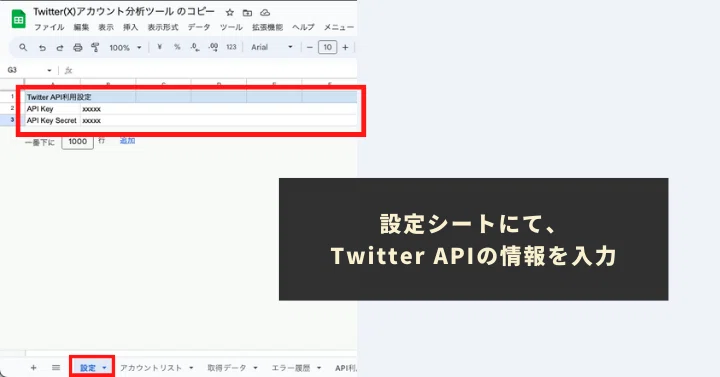Select the API Key Secret value cell
720x377 pixels.
(x=108, y=120)
